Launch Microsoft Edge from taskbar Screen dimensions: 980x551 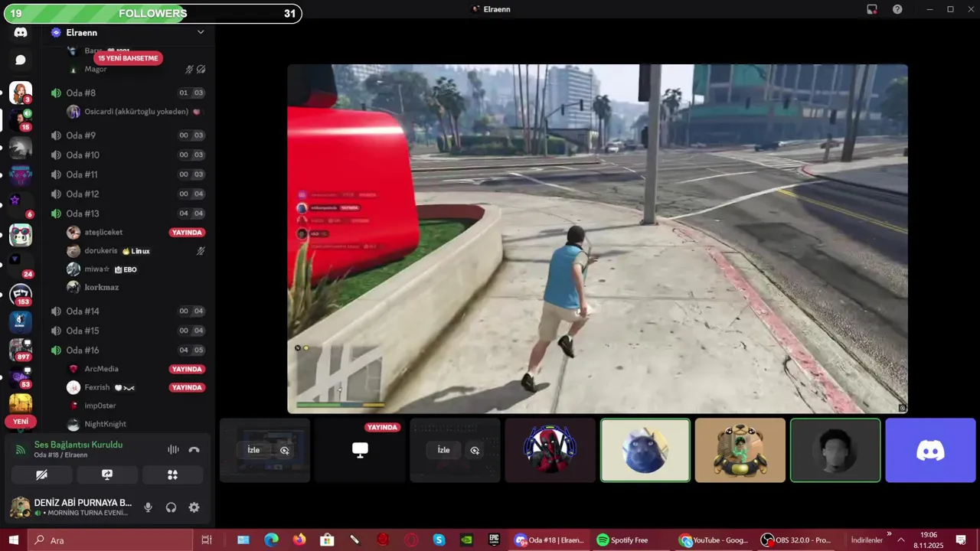(271, 540)
